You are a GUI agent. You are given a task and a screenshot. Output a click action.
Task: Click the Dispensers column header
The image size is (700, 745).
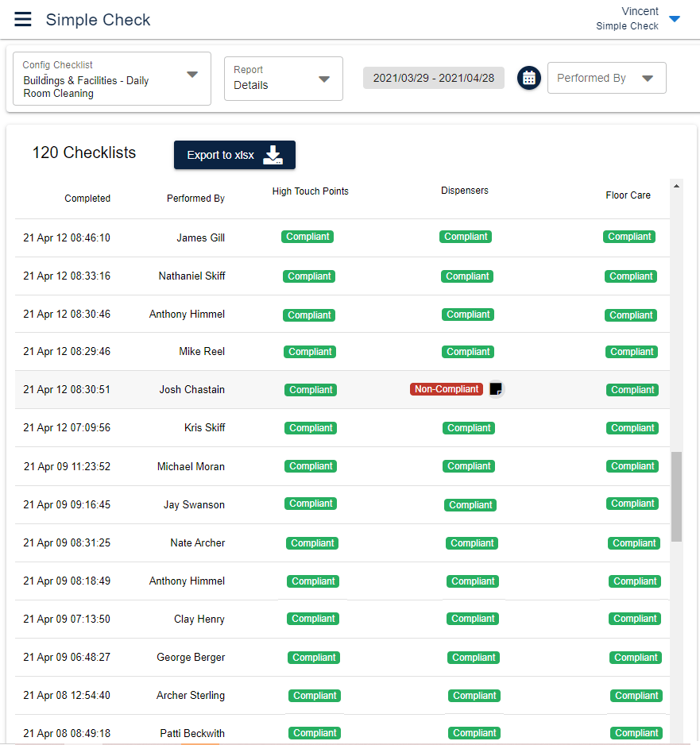click(x=464, y=190)
